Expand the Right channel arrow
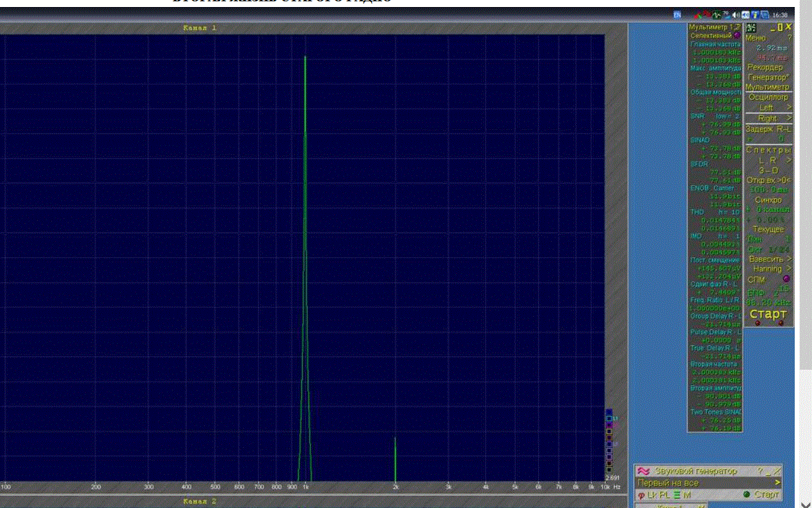Screen dimensions: 812x508 (x=789, y=118)
